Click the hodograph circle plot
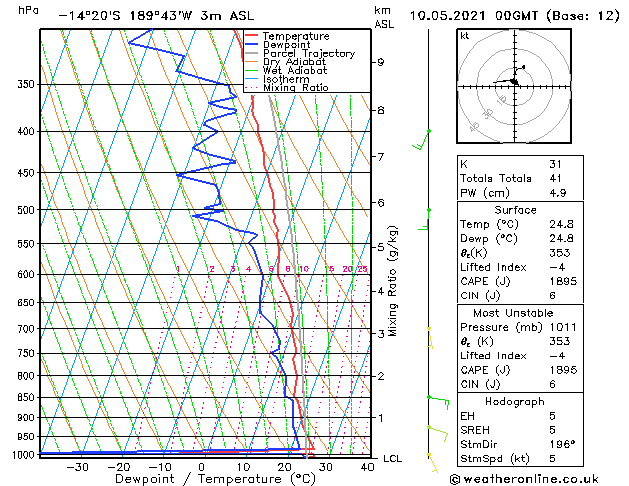Image resolution: width=629 pixels, height=486 pixels. [516, 85]
